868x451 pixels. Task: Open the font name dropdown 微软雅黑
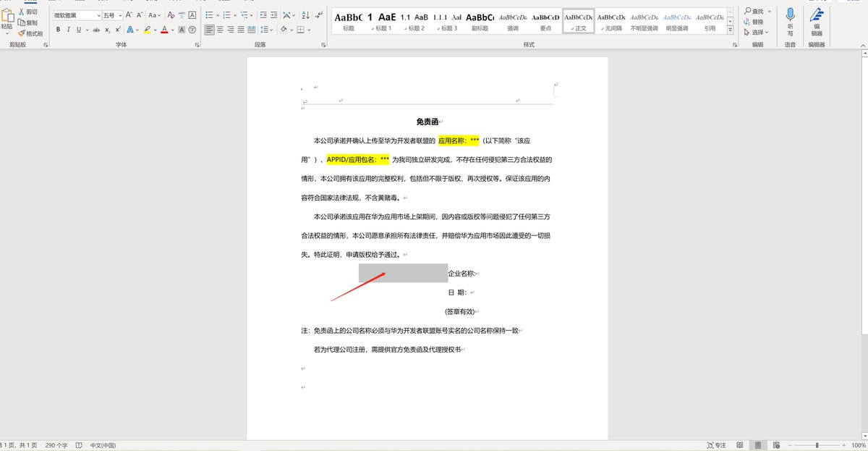coord(77,15)
